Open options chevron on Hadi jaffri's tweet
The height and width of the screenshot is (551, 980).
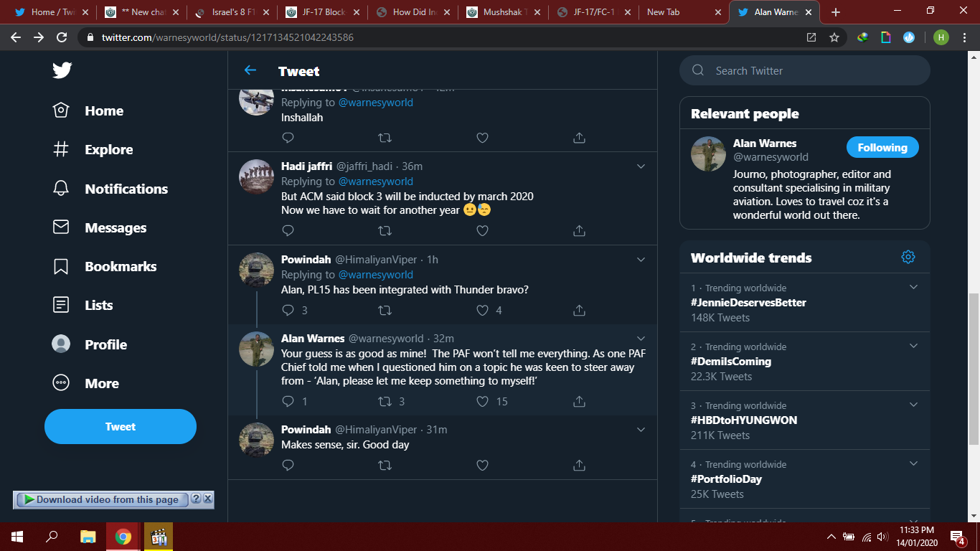click(x=641, y=166)
